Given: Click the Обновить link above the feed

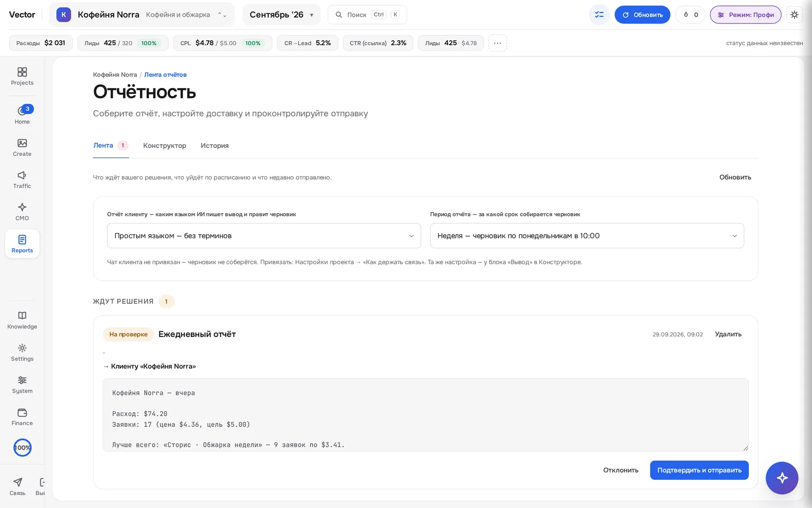Looking at the screenshot, I should [735, 177].
